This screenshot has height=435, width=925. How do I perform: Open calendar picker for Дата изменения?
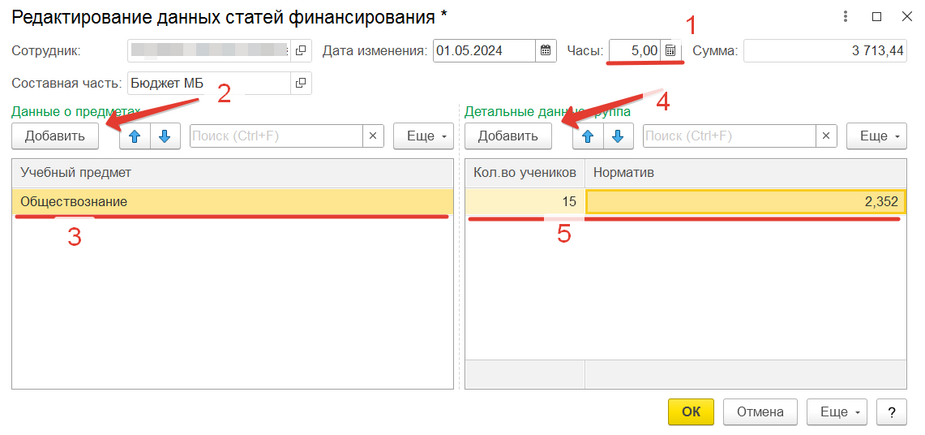pyautogui.click(x=546, y=50)
